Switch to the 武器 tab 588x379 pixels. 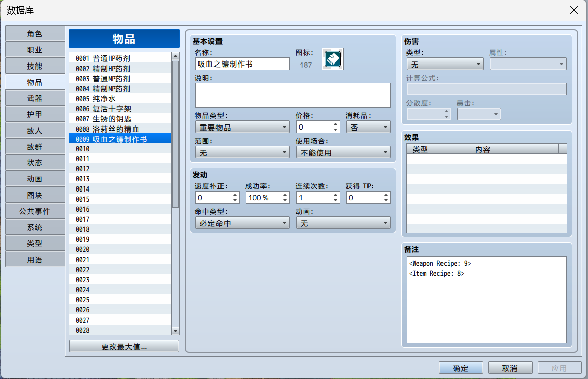35,98
